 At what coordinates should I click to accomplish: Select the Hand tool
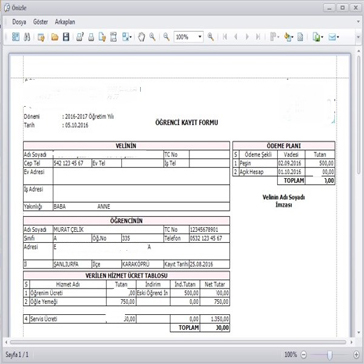[142, 37]
